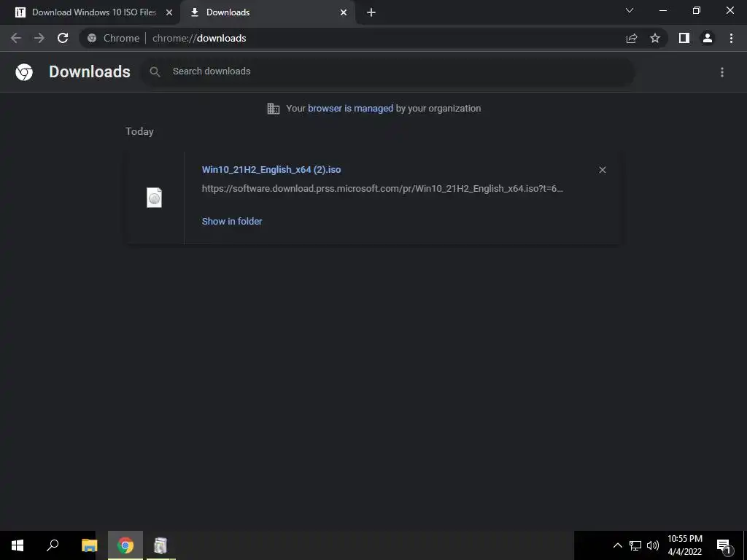The image size is (747, 560).
Task: Close the Downloads tab
Action: tap(344, 12)
